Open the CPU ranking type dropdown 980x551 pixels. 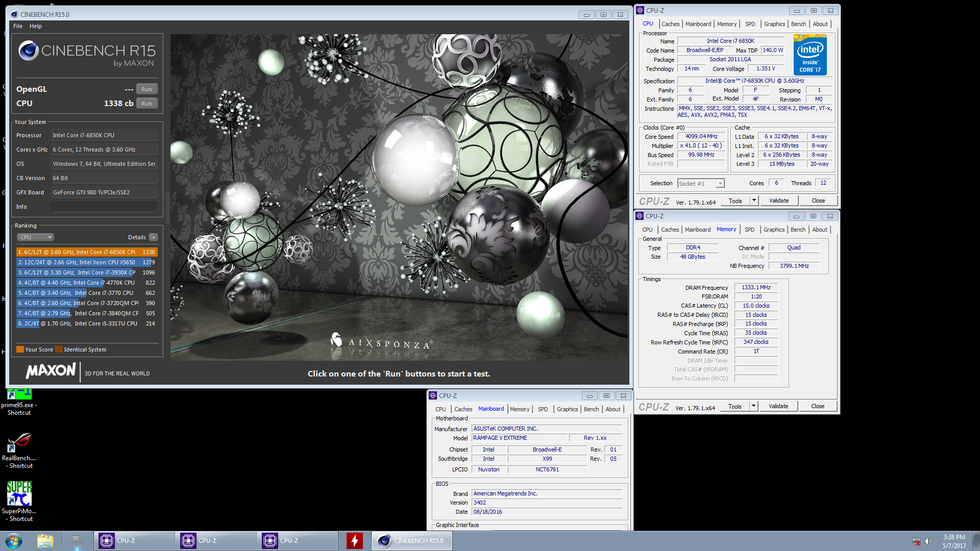[35, 237]
